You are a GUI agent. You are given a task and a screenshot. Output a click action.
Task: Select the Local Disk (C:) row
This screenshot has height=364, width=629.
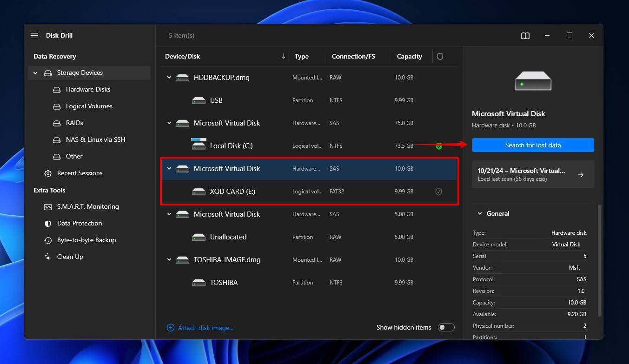tap(309, 146)
